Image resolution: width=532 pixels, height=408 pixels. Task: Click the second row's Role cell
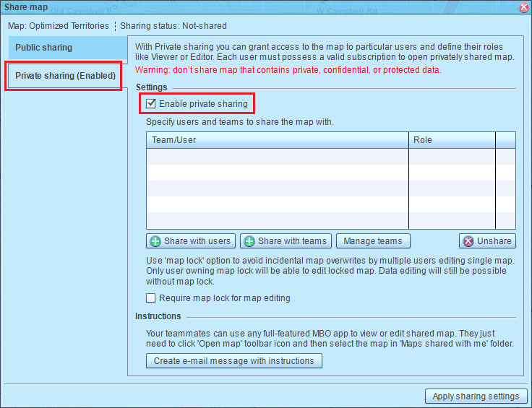click(452, 173)
